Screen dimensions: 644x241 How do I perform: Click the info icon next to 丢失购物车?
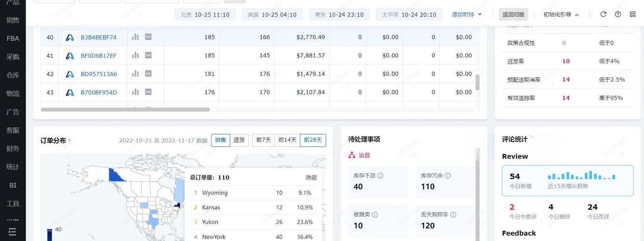click(x=453, y=214)
